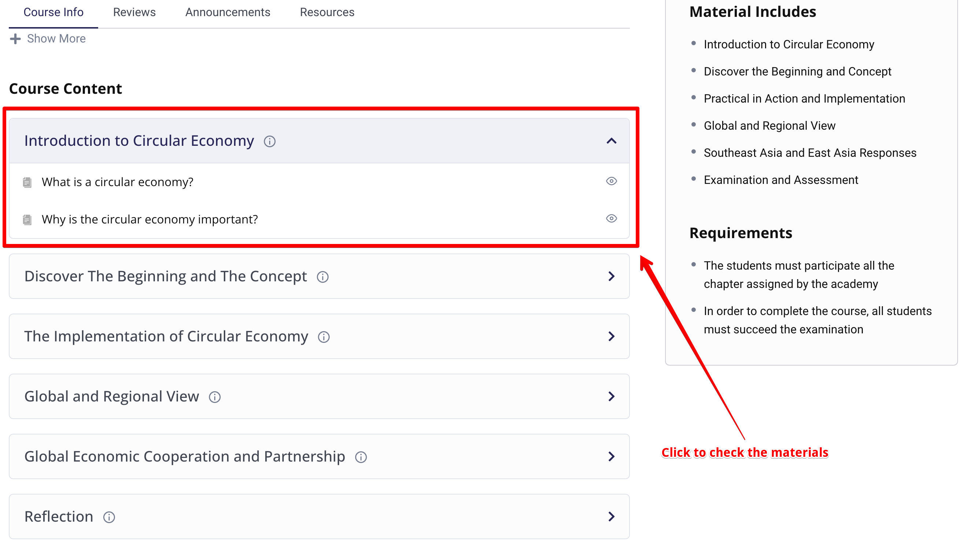The width and height of the screenshot is (980, 559).
Task: Open the Announcements tab
Action: (x=227, y=12)
